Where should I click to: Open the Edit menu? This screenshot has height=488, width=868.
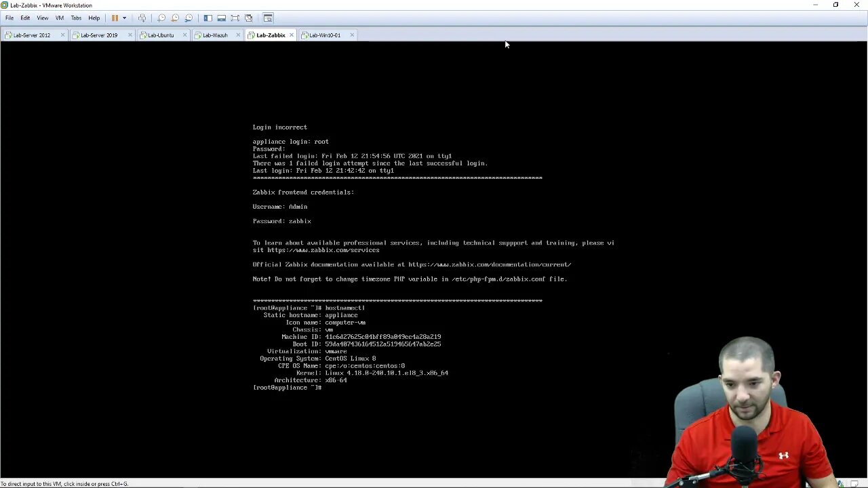[25, 18]
